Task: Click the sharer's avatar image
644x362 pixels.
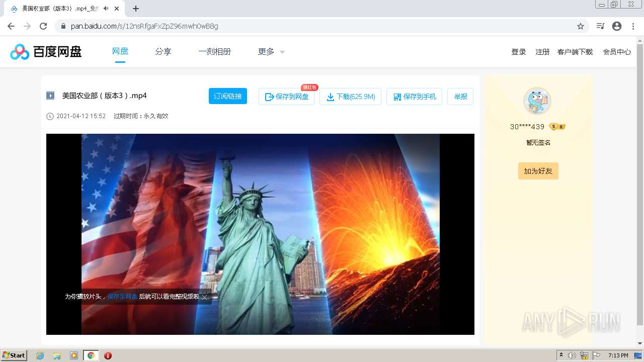Action: click(537, 101)
